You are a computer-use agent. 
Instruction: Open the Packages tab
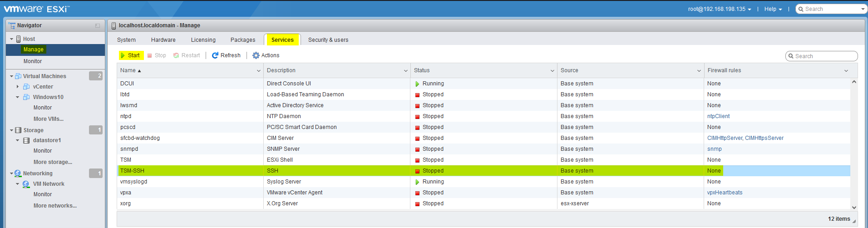[243, 40]
